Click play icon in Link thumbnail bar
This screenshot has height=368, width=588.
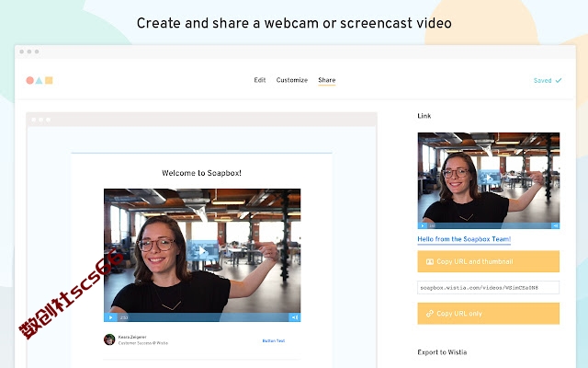423,225
